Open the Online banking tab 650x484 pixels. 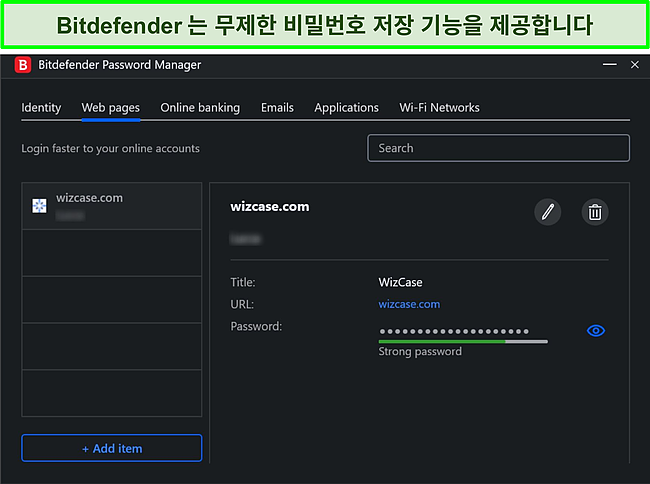tap(200, 108)
